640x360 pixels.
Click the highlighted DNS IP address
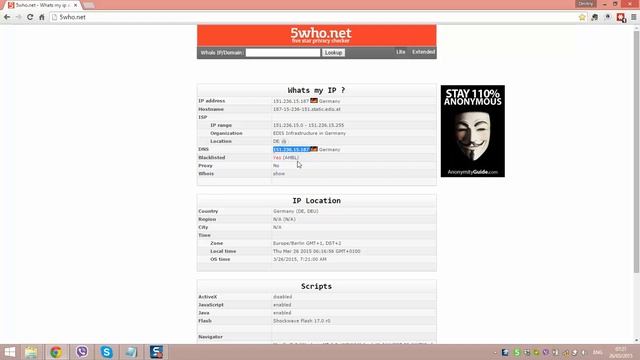click(x=291, y=149)
